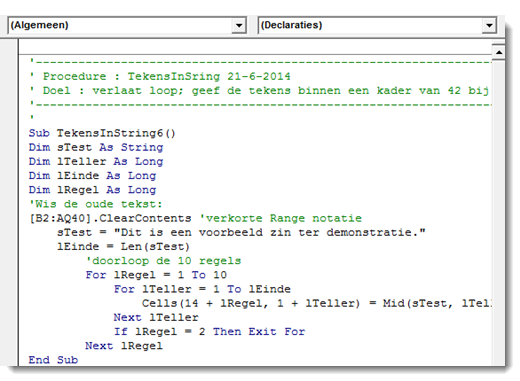The width and height of the screenshot is (520, 381).
Task: Open the (Declaraties) procedure dropdown arrow
Action: click(x=489, y=26)
